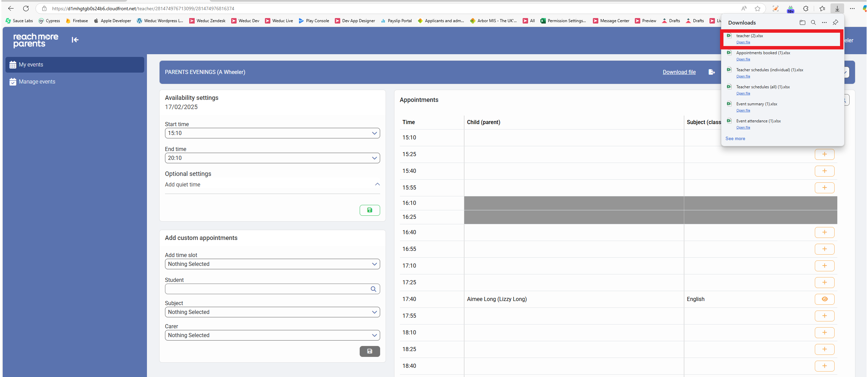Open the Manage events menu item
Screen dimensions: 868x377
point(37,82)
